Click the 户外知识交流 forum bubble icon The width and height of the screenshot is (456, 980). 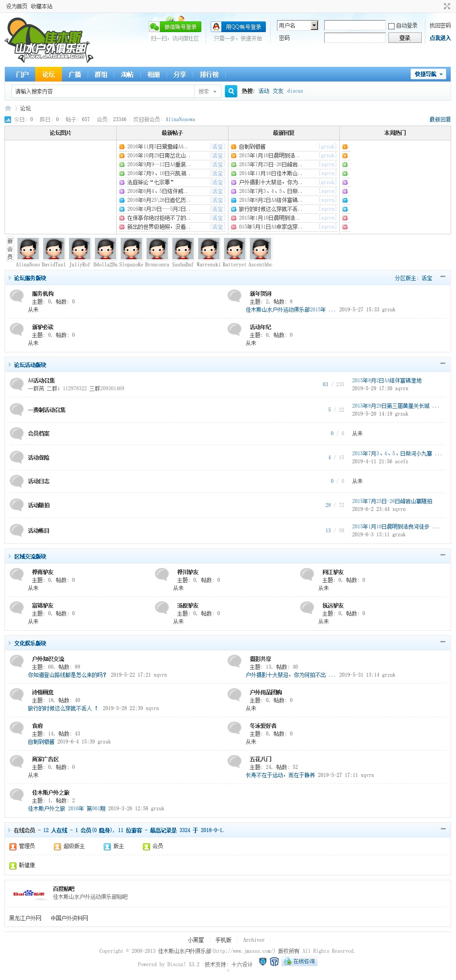(17, 661)
